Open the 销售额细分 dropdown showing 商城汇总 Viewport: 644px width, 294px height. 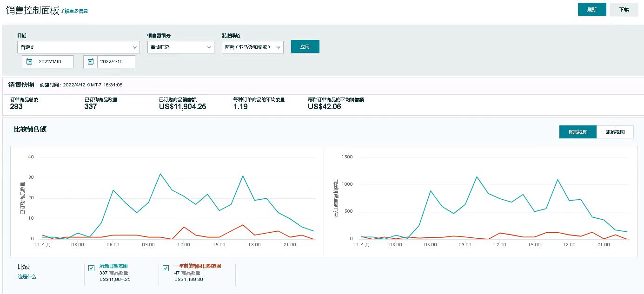pyautogui.click(x=180, y=47)
